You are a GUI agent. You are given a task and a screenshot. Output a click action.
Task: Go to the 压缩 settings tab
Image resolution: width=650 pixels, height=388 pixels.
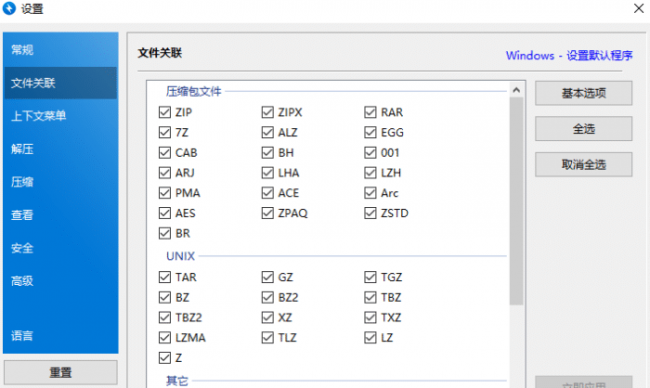60,182
